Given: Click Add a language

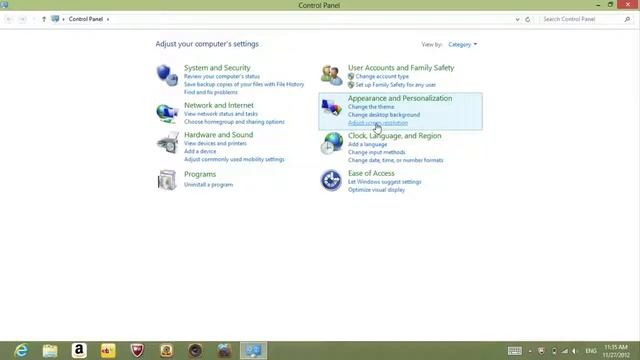Looking at the screenshot, I should point(367,144).
